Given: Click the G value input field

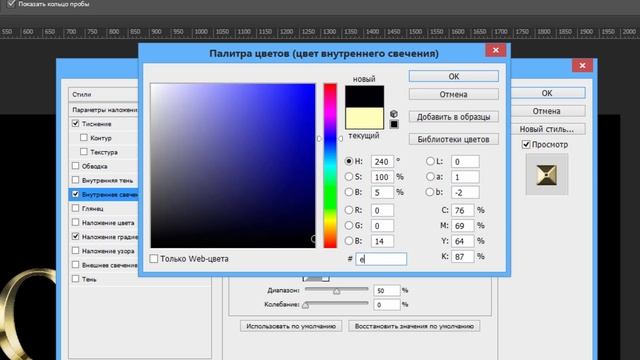Looking at the screenshot, I should (x=382, y=226).
